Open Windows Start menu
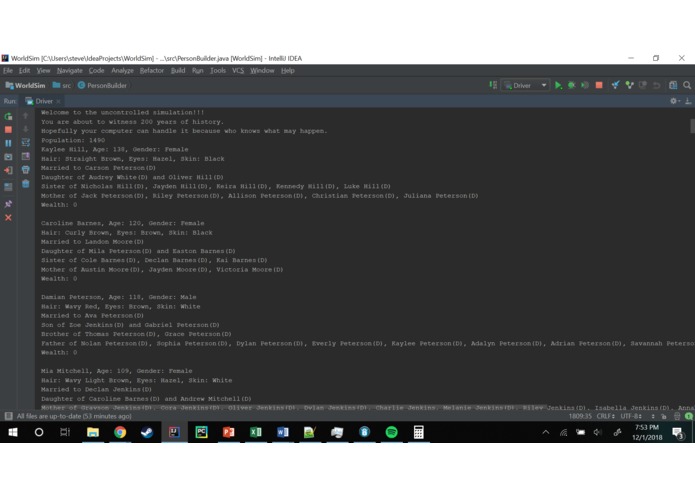Image resolution: width=695 pixels, height=494 pixels. point(13,432)
